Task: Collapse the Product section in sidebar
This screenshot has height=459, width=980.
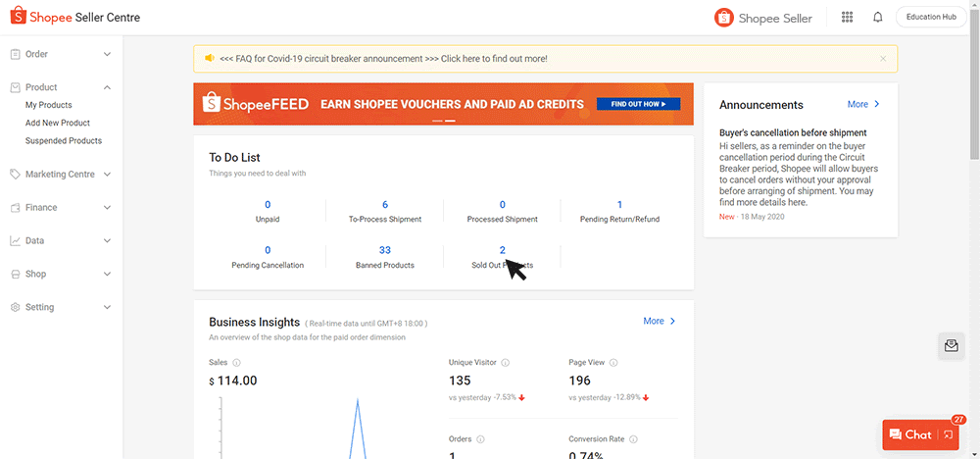Action: tap(61, 87)
